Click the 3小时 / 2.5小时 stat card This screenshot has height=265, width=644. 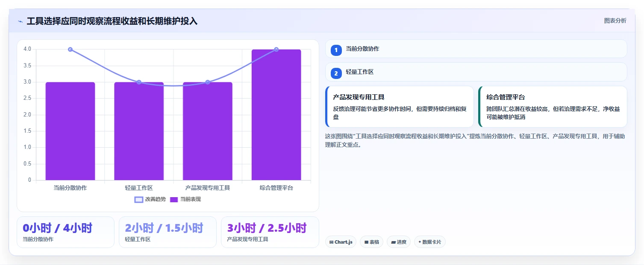click(270, 232)
